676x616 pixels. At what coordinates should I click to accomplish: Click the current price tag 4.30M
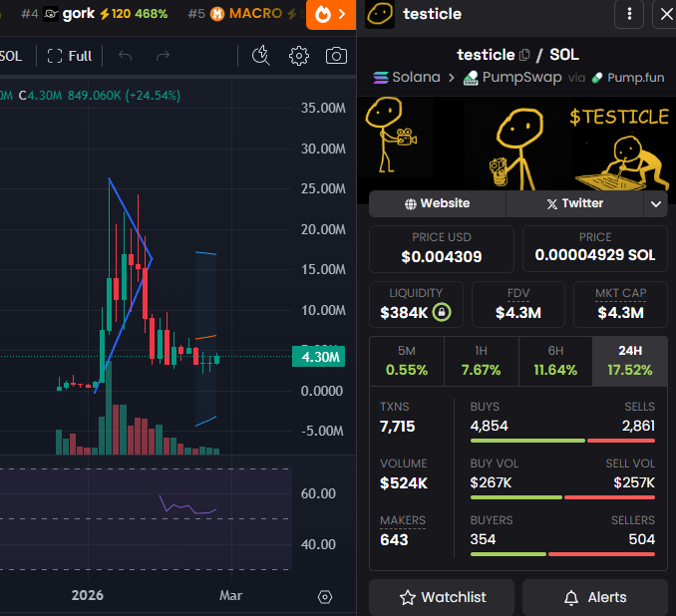[319, 357]
